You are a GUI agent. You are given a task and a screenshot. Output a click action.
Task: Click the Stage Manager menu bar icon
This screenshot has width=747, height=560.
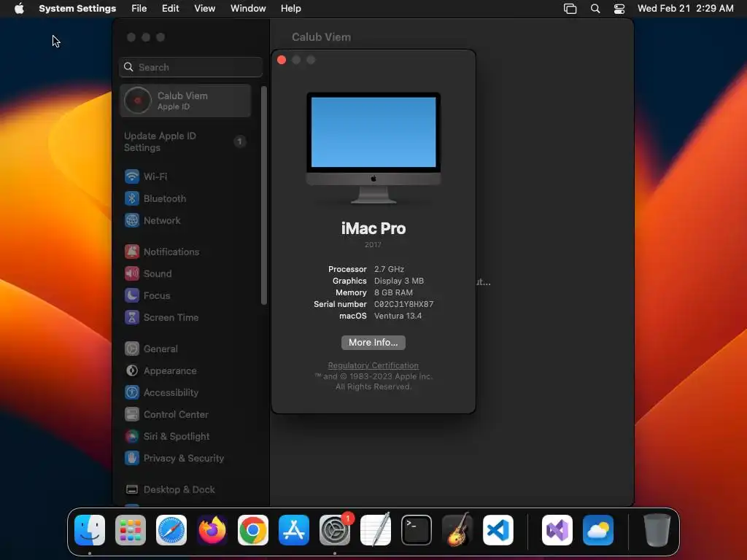(x=570, y=9)
